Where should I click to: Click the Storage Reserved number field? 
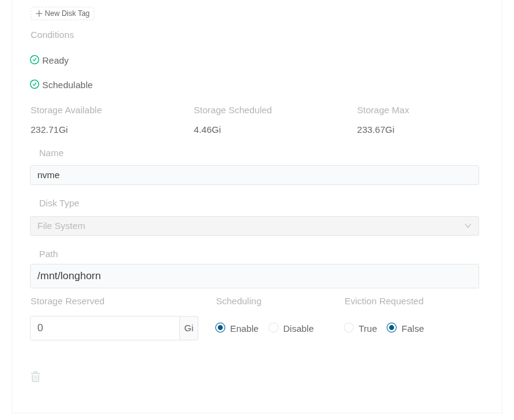(105, 328)
